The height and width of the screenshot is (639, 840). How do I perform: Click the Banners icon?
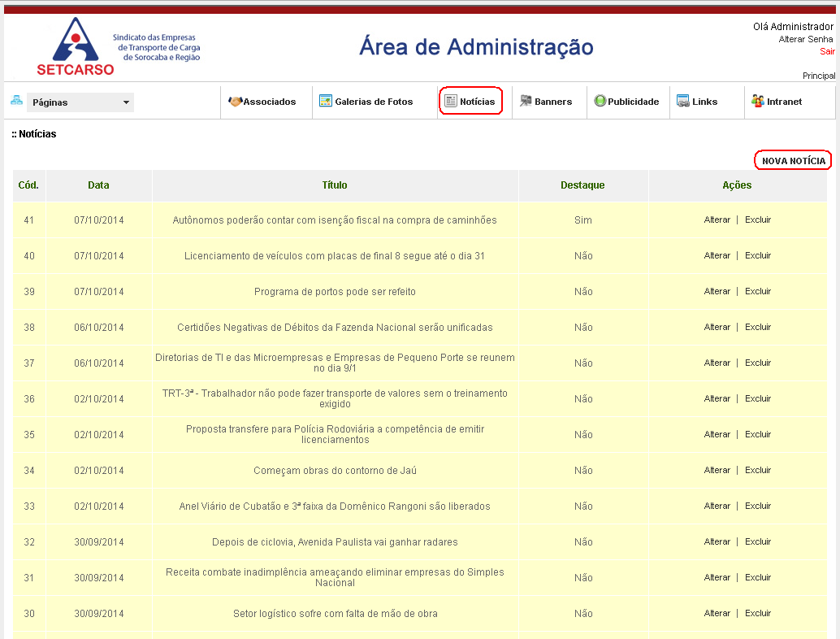pyautogui.click(x=526, y=101)
